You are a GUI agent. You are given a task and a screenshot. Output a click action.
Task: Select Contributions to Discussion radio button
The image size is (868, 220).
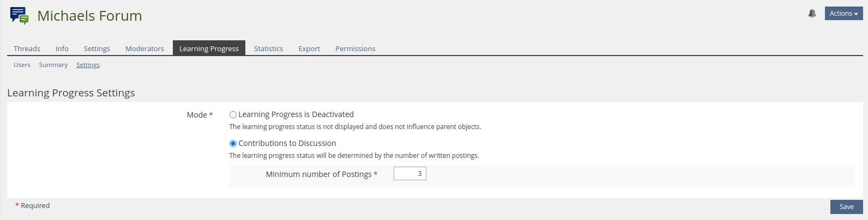233,144
